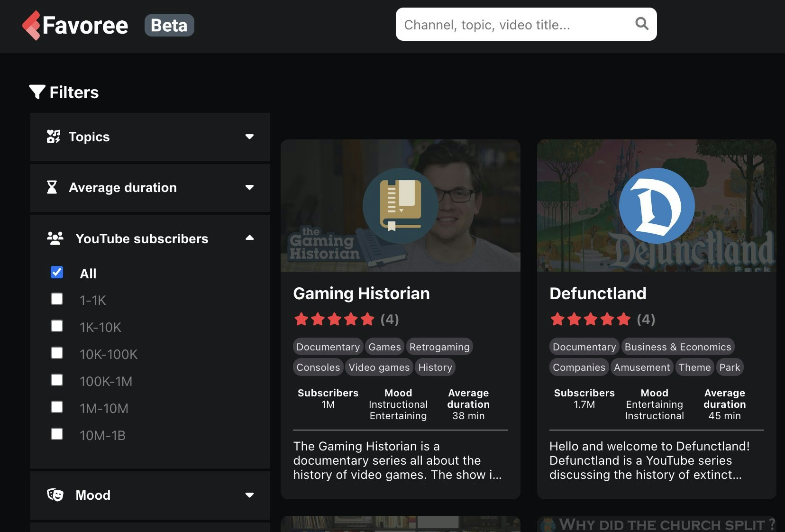Click Defunctland's '45 min' average duration

(x=724, y=416)
